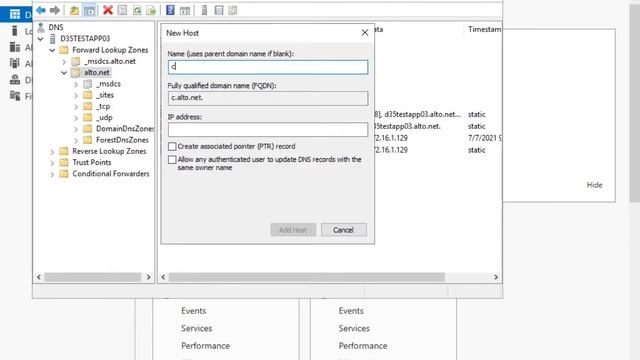This screenshot has width=640, height=360.
Task: Click the green Refresh toolbar icon
Action: tap(137, 10)
